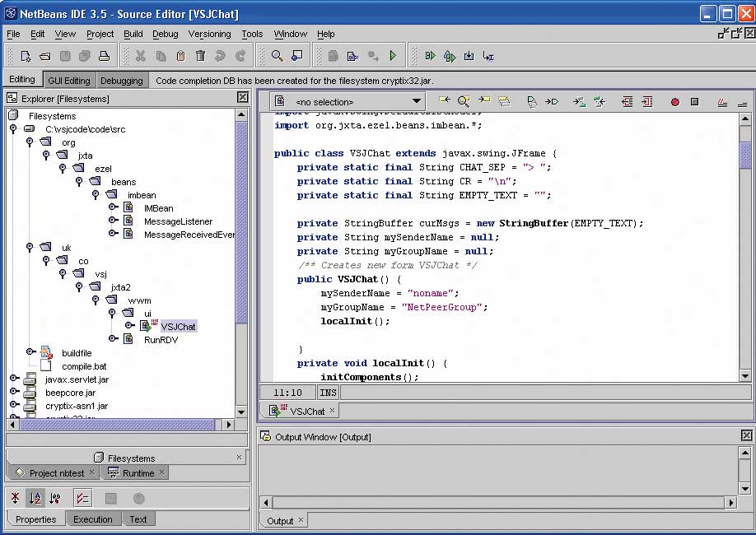Select the Run to Cursor icon
The image size is (756, 535).
[x=488, y=55]
